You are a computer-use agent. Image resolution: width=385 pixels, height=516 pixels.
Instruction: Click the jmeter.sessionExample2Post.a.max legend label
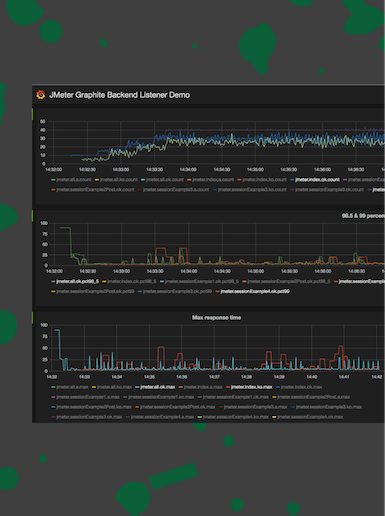[x=314, y=397]
